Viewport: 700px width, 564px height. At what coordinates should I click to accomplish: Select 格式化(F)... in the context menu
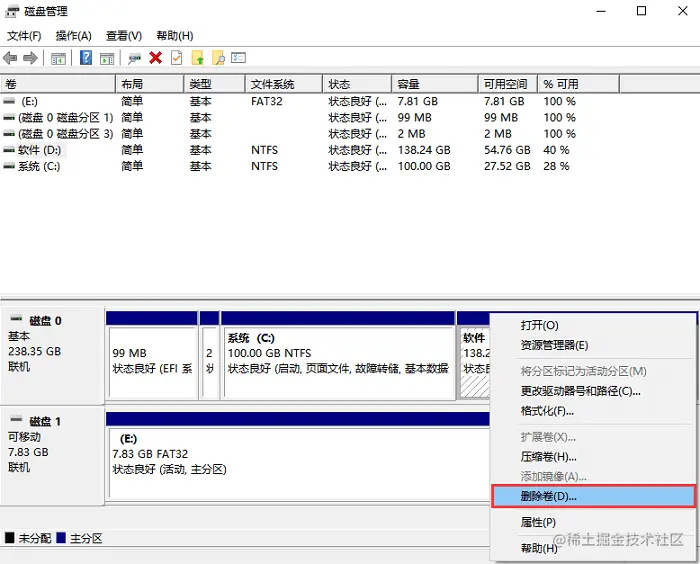click(x=593, y=411)
